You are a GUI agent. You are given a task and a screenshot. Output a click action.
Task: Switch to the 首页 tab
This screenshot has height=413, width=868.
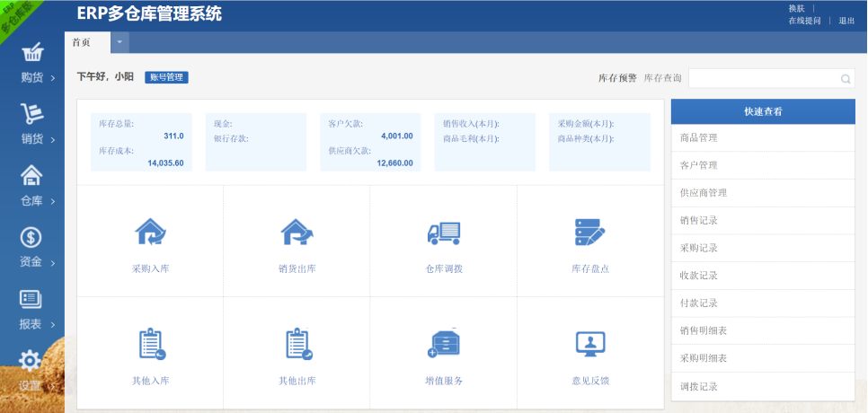pos(87,42)
